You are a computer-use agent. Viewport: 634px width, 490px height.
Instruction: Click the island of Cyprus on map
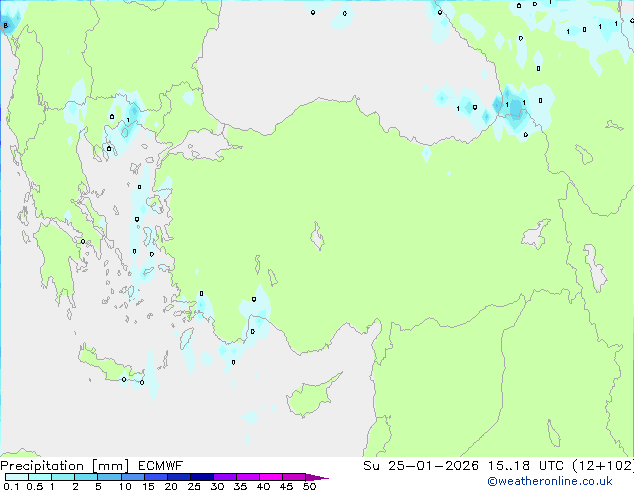tap(315, 399)
